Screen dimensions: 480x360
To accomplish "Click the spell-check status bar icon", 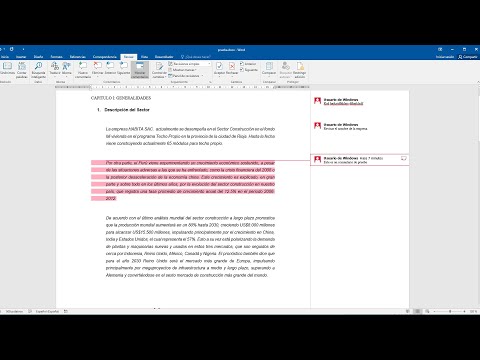I will [x=30, y=311].
